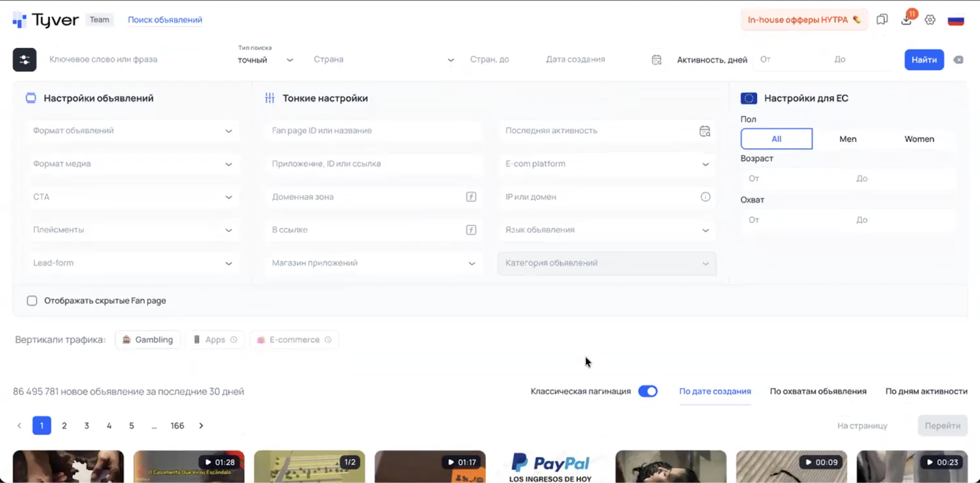This screenshot has width=980, height=483.
Task: Click In-house офферы НУТРА button
Action: [803, 20]
